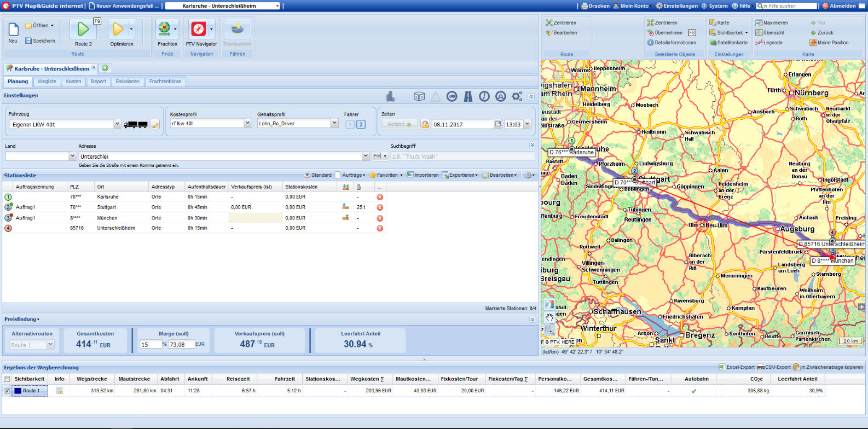Switch to Satellitenkarte view
Screen dimensions: 868x429
click(x=728, y=43)
